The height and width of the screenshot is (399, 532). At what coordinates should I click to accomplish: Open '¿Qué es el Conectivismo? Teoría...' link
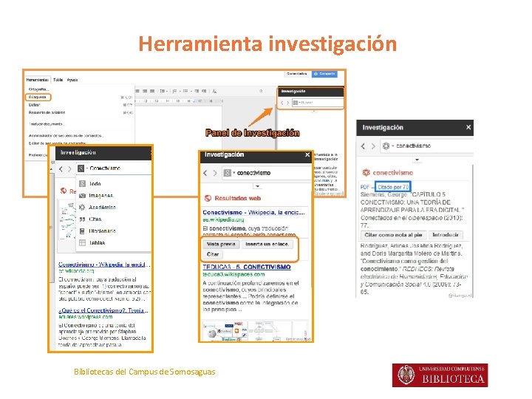coord(103,310)
